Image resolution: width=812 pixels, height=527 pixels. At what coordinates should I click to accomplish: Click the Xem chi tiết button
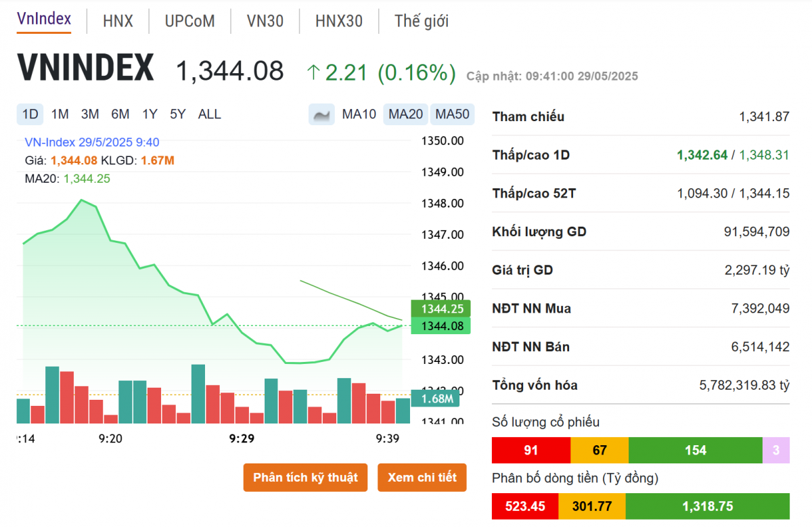pos(422,477)
